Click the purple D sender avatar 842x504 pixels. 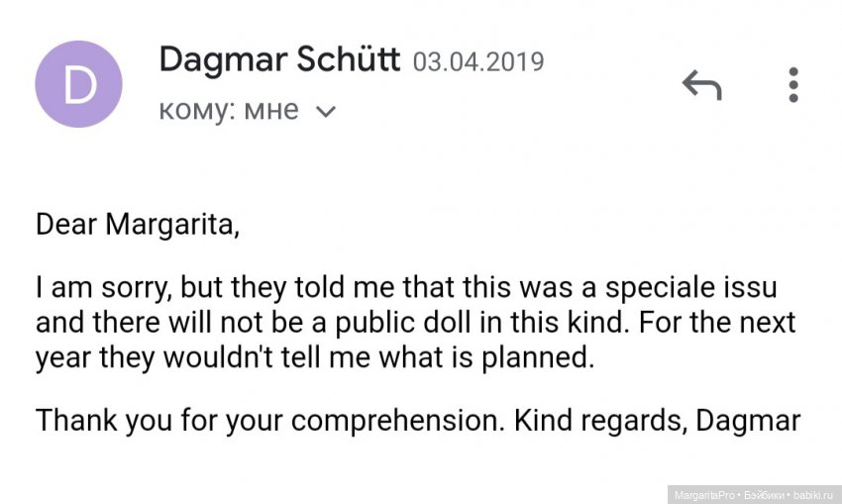(x=78, y=84)
